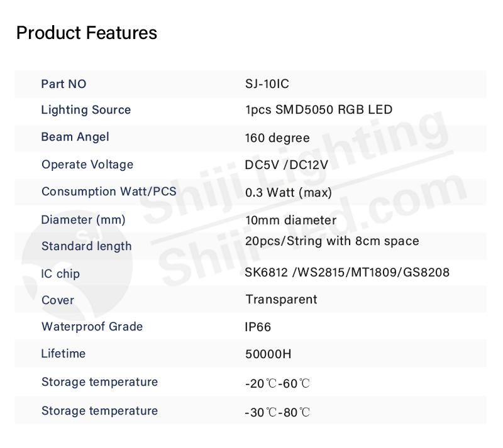Click the SK6812 /WS2815/MT1809/GS8208 chip list
Viewport: 503px width, 448px height.
tap(347, 273)
